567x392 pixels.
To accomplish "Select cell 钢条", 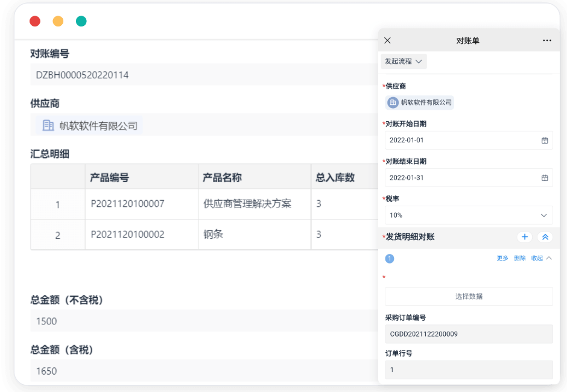I will point(255,235).
